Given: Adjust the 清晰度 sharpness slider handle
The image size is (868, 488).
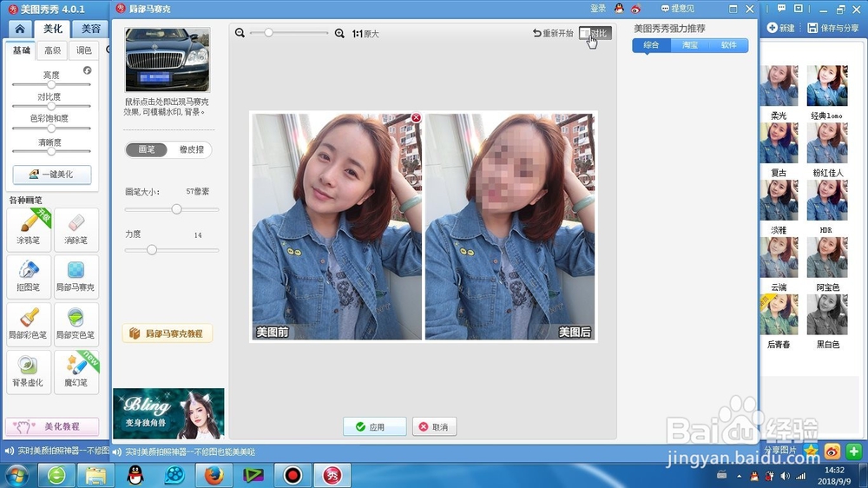Looking at the screenshot, I should click(51, 151).
